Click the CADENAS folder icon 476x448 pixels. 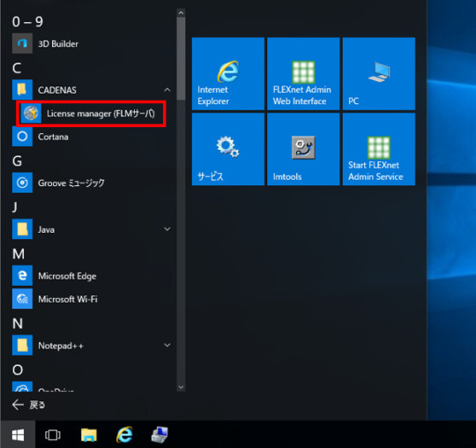click(x=22, y=90)
